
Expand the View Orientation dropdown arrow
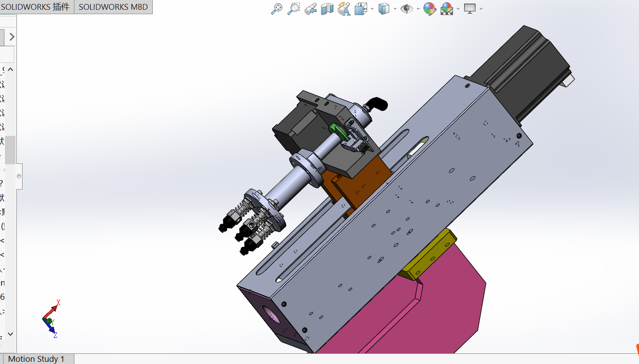(x=372, y=9)
